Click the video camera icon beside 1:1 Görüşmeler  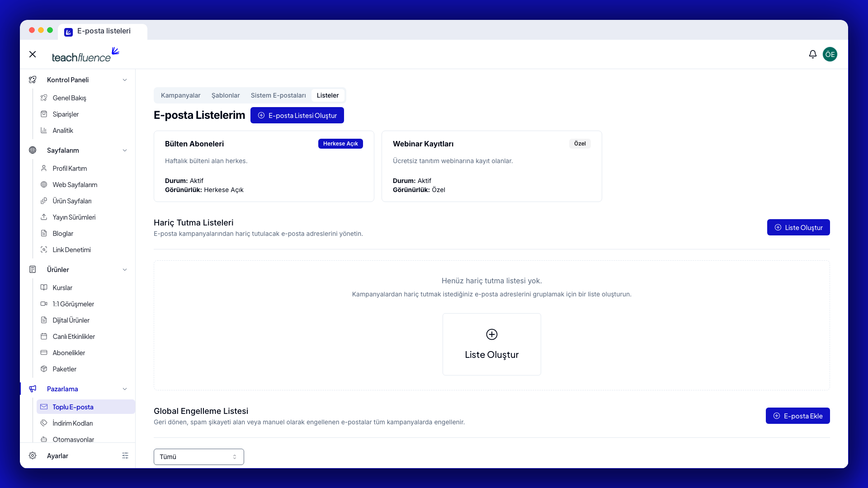click(x=44, y=304)
